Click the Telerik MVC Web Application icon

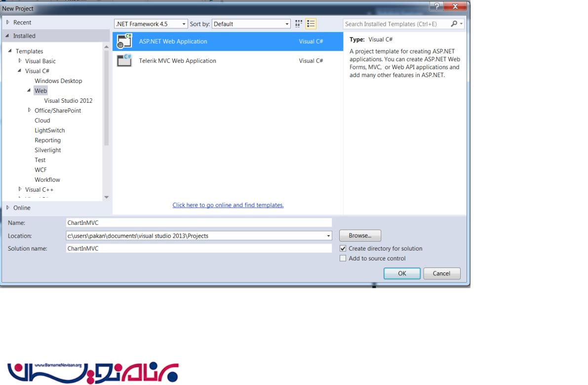124,60
